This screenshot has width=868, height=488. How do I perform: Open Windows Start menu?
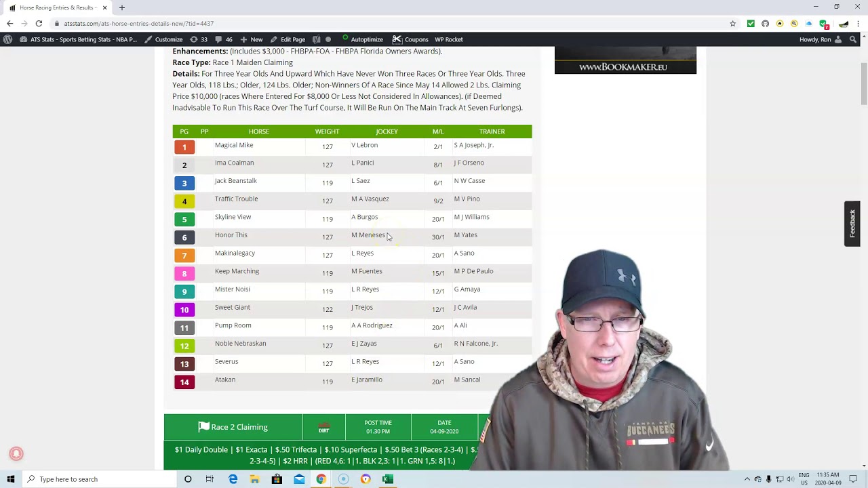pyautogui.click(x=10, y=479)
